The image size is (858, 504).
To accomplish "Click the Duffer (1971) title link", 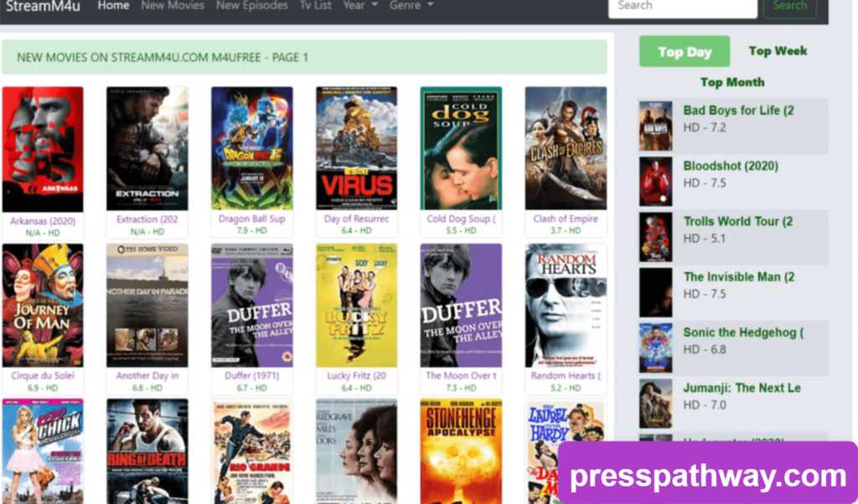I will 251,376.
